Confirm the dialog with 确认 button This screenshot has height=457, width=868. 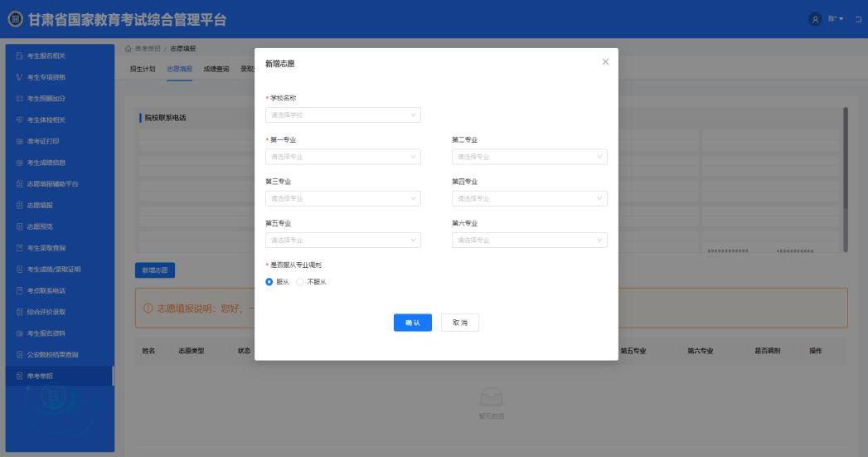(x=412, y=323)
